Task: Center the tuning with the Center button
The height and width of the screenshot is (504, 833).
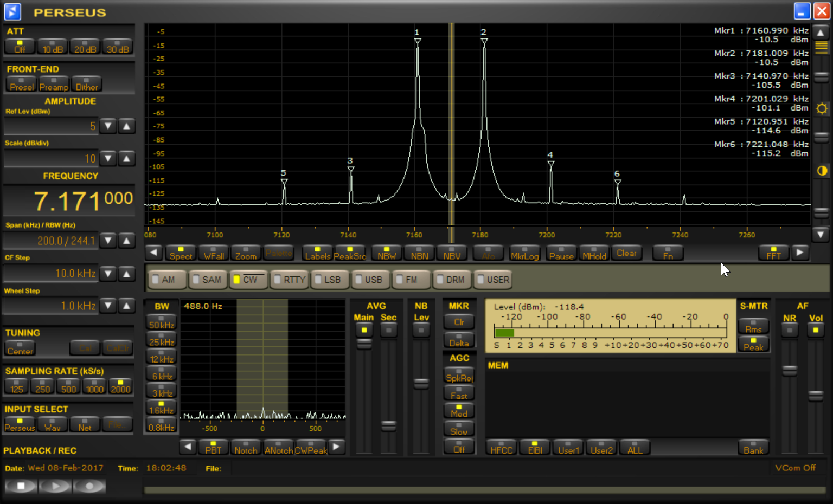Action: coord(20,348)
